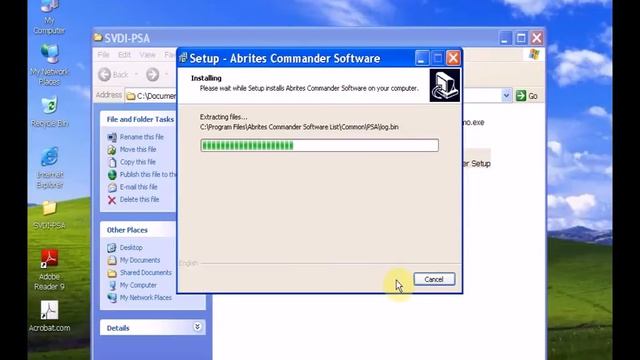Click Forward arrow in Explorer toolbar
This screenshot has width=640, height=360.
point(153,74)
